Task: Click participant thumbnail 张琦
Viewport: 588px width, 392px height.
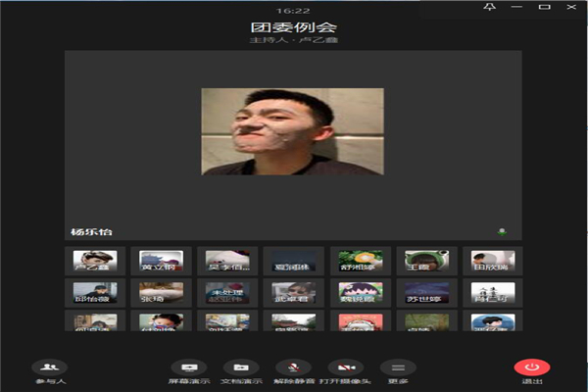Action: [x=160, y=292]
